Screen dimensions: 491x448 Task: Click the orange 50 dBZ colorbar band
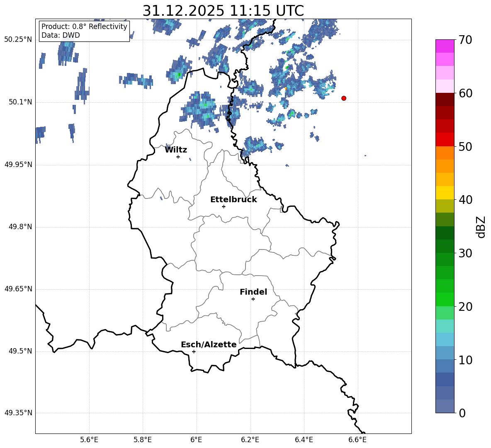[445, 153]
